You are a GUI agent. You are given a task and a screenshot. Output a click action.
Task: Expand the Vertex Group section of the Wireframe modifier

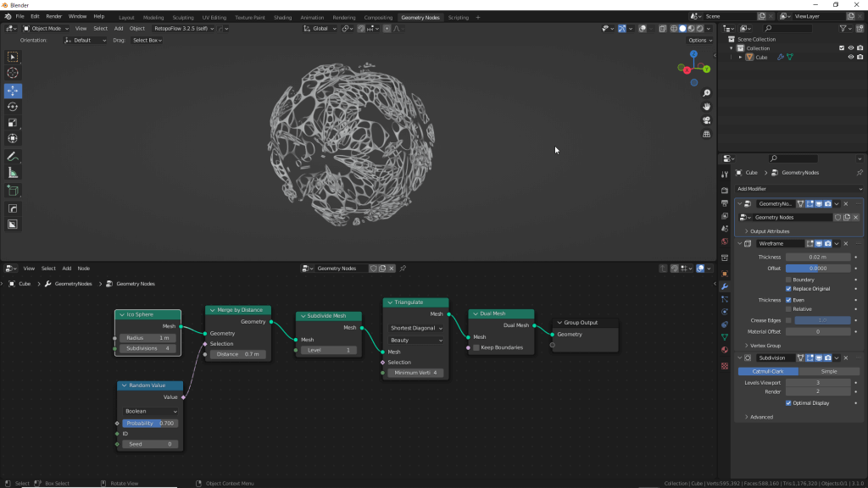coord(763,346)
